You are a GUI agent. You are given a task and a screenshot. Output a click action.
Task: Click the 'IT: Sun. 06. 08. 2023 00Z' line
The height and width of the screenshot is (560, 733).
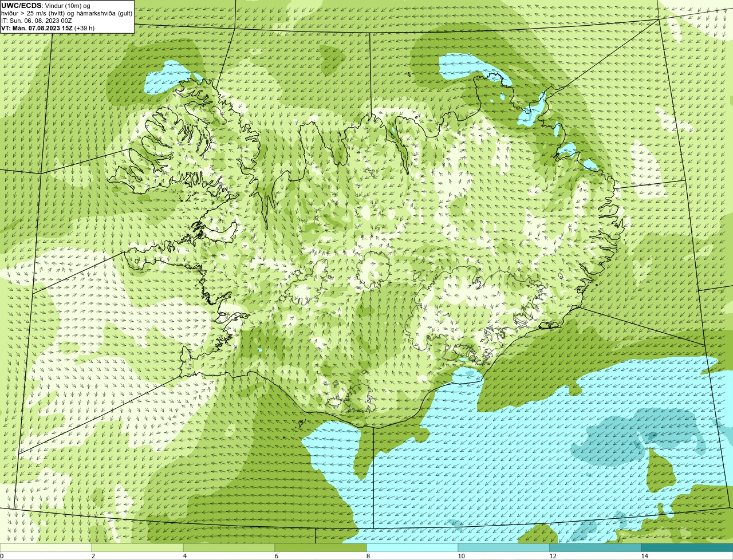click(37, 21)
